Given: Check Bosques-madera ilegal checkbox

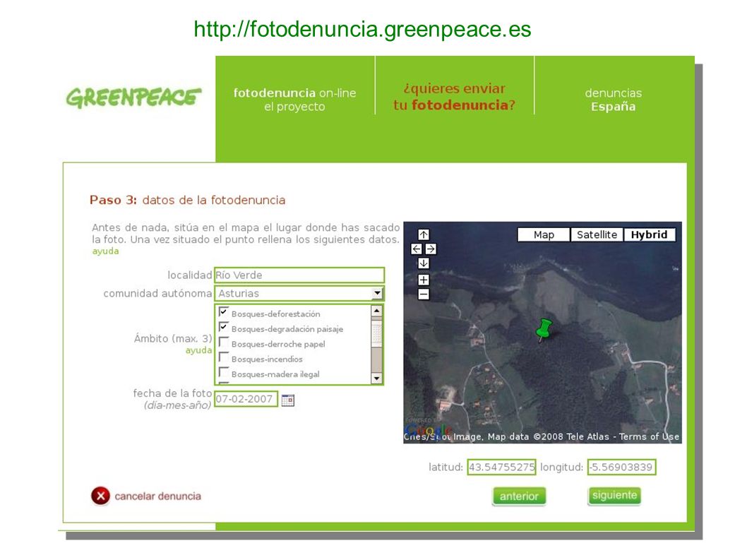Looking at the screenshot, I should 223,373.
